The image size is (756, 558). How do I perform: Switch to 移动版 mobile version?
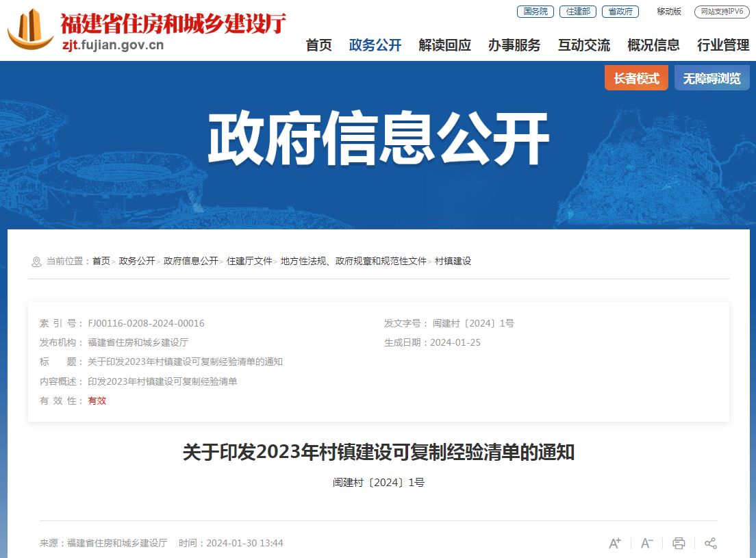669,12
